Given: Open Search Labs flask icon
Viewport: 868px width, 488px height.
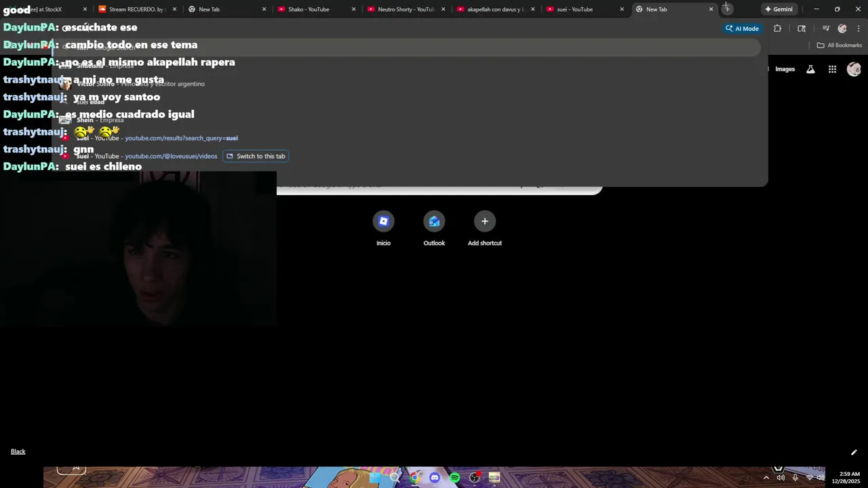Looking at the screenshot, I should pyautogui.click(x=810, y=69).
